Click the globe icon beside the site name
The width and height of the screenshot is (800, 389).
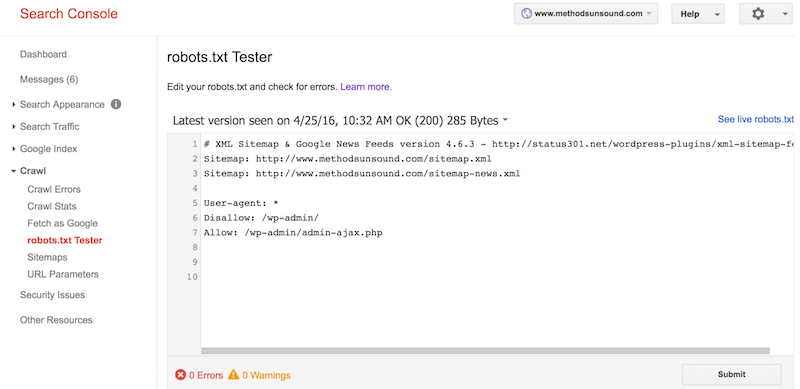click(526, 14)
